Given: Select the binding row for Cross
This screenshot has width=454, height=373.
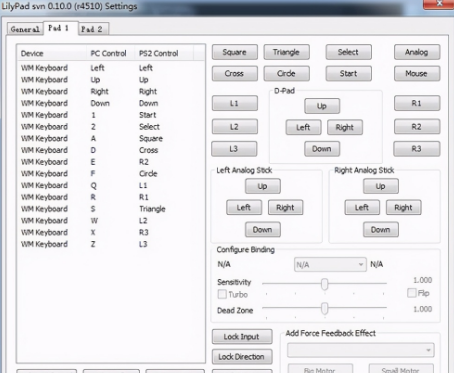Looking at the screenshot, I should (111, 150).
